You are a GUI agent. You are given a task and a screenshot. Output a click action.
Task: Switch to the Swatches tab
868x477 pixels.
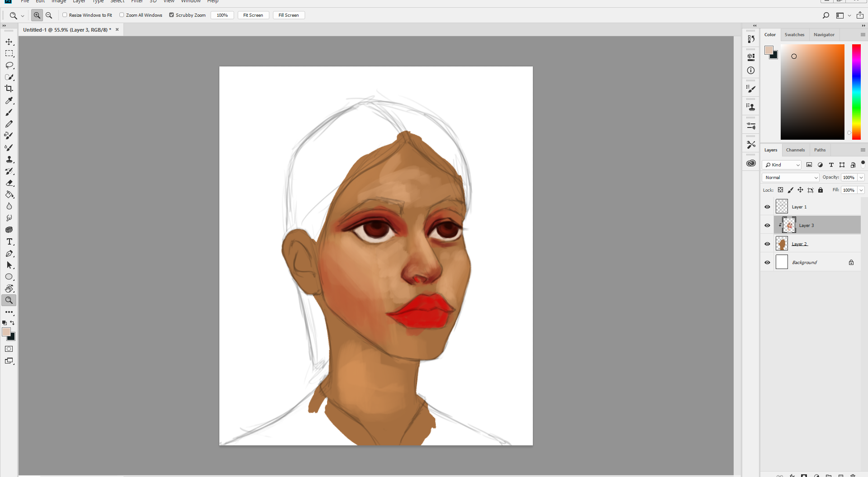point(794,34)
